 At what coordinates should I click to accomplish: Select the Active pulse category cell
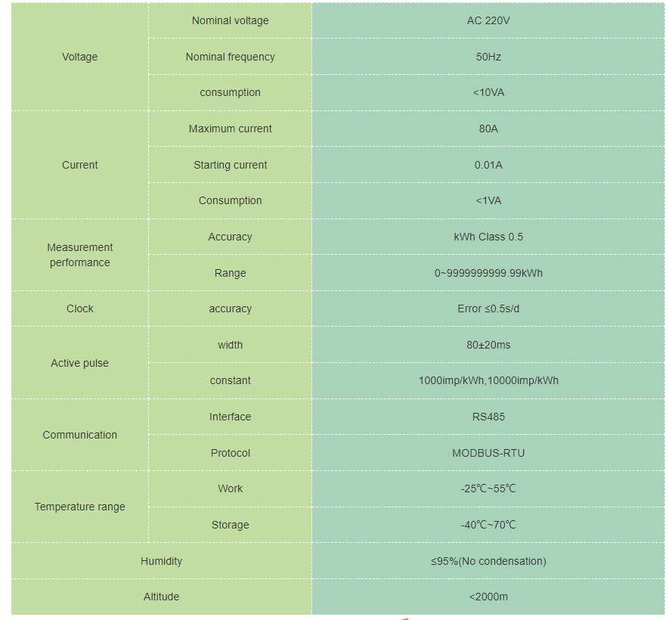click(79, 363)
